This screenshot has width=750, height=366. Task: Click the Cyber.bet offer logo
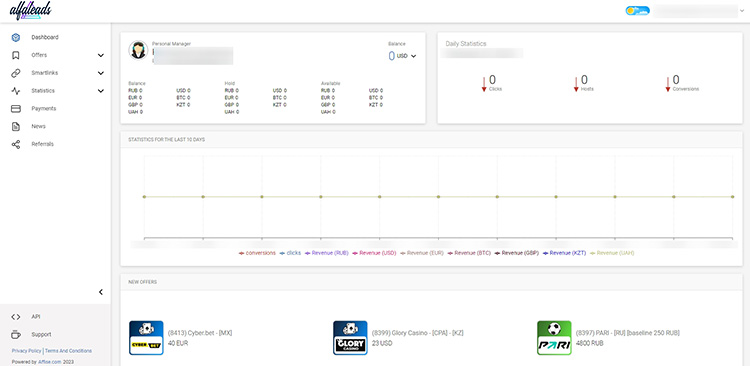pos(146,338)
